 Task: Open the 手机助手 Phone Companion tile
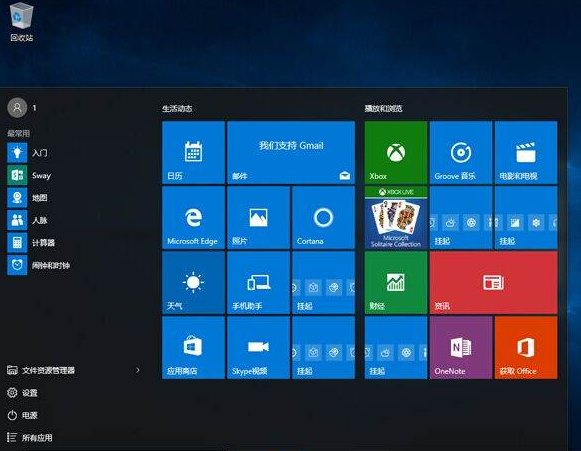[x=258, y=283]
